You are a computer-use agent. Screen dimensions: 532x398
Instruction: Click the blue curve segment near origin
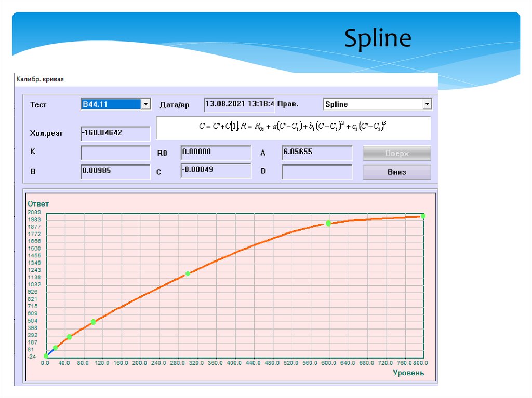51,352
